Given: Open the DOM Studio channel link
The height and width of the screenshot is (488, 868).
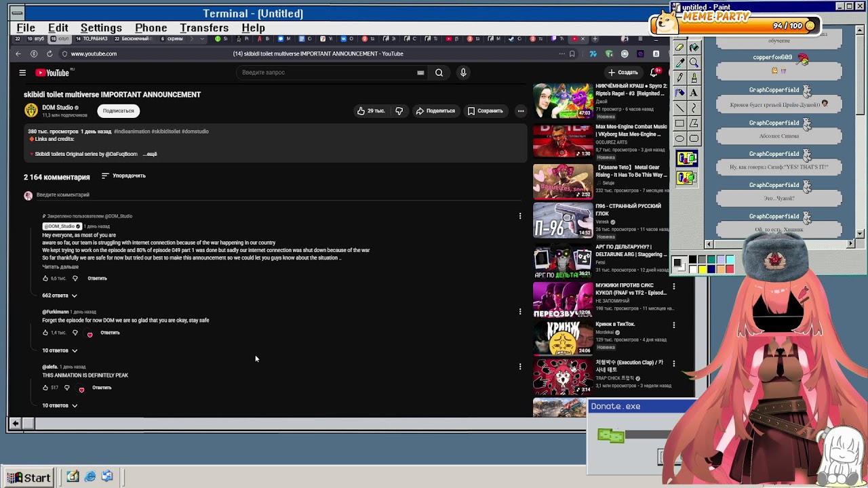Looking at the screenshot, I should [58, 107].
